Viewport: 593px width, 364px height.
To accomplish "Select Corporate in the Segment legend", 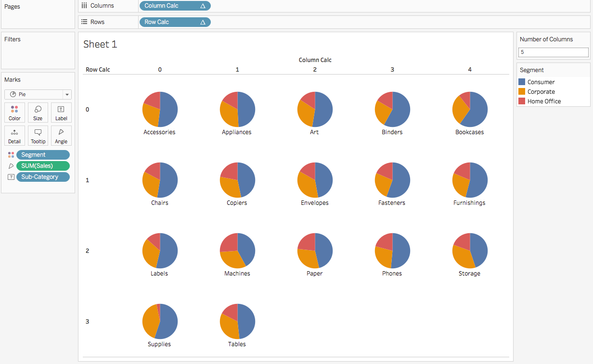I will 541,92.
